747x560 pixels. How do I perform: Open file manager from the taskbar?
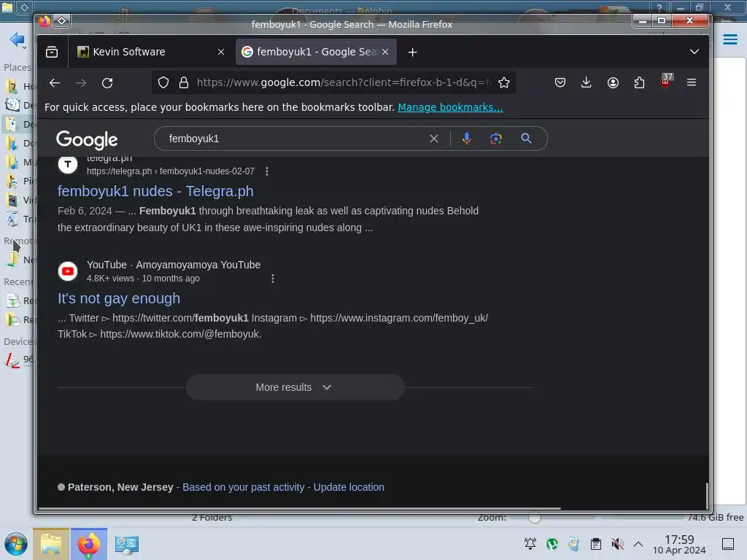point(51,544)
